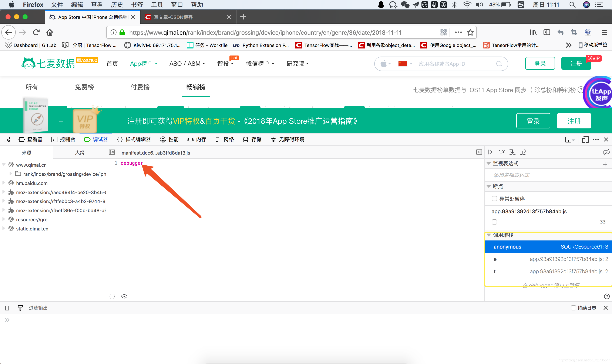Toggle the browser sidebar icon

tap(547, 32)
